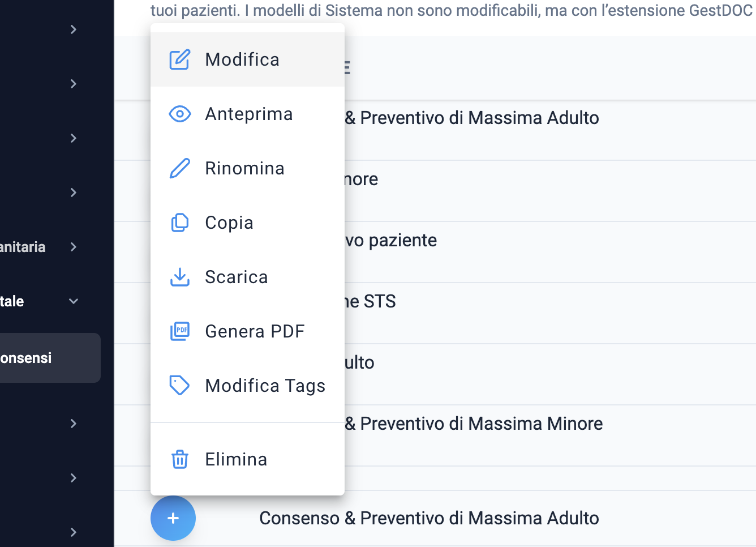This screenshot has height=547, width=756.
Task: Choose Genera PDF from the menu
Action: point(247,331)
